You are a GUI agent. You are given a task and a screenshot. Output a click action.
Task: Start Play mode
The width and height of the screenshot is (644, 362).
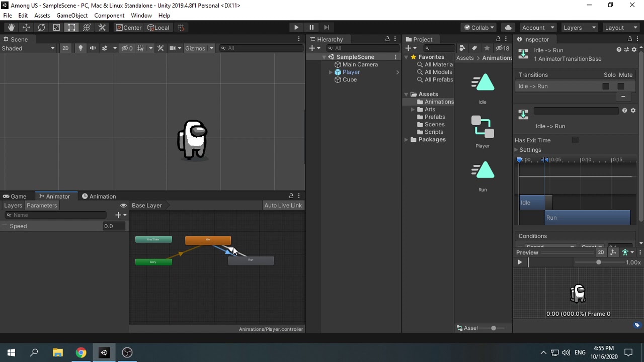tap(296, 28)
